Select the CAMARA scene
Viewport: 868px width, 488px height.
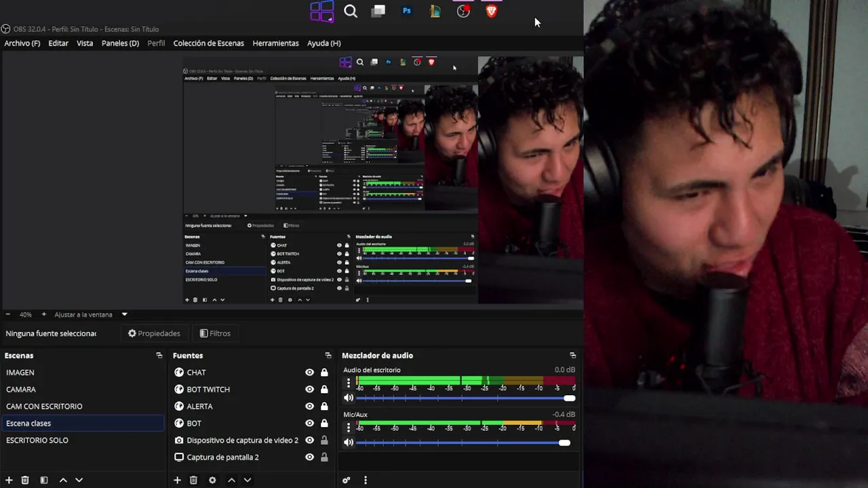click(x=83, y=389)
